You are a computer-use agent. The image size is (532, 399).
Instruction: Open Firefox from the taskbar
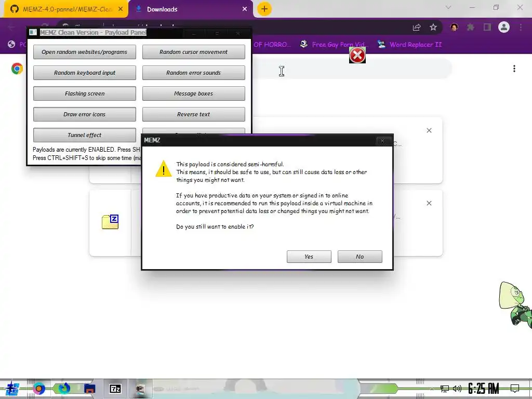(x=64, y=389)
